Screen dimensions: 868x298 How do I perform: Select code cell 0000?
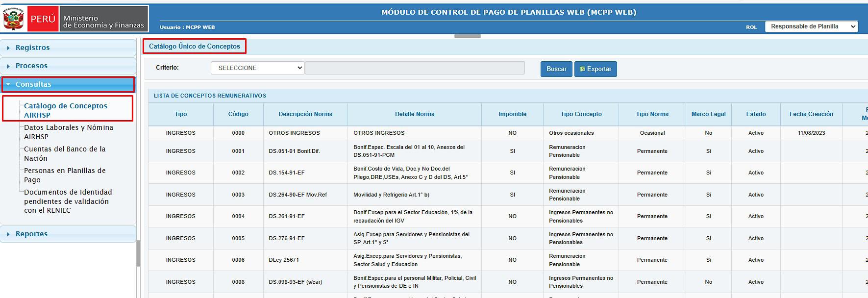click(x=238, y=133)
